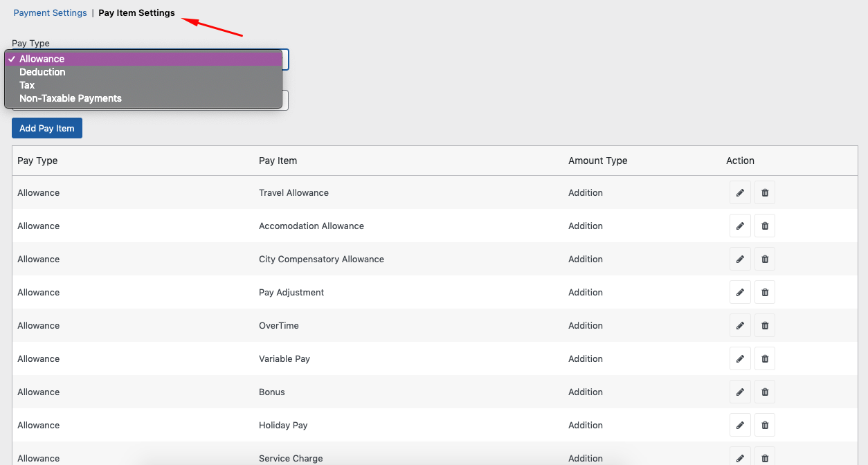The image size is (868, 465).
Task: Delete the City Compensatory Allowance entry
Action: 764,259
